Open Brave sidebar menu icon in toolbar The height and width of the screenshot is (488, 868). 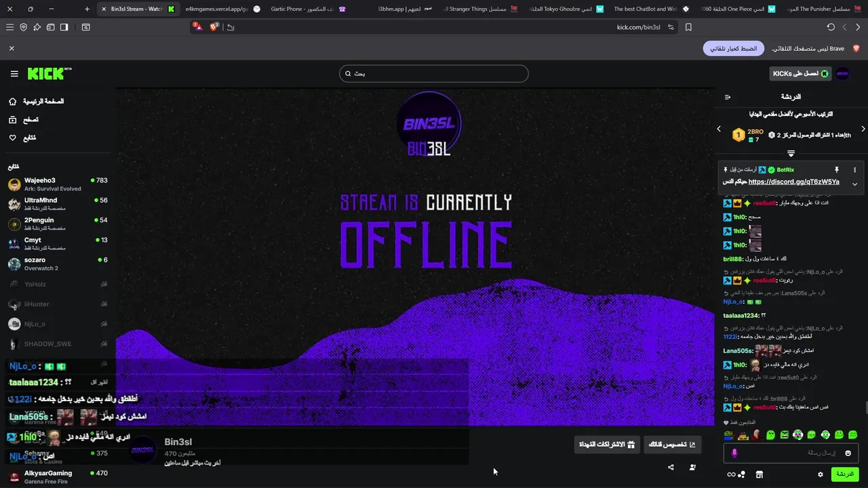click(x=9, y=27)
